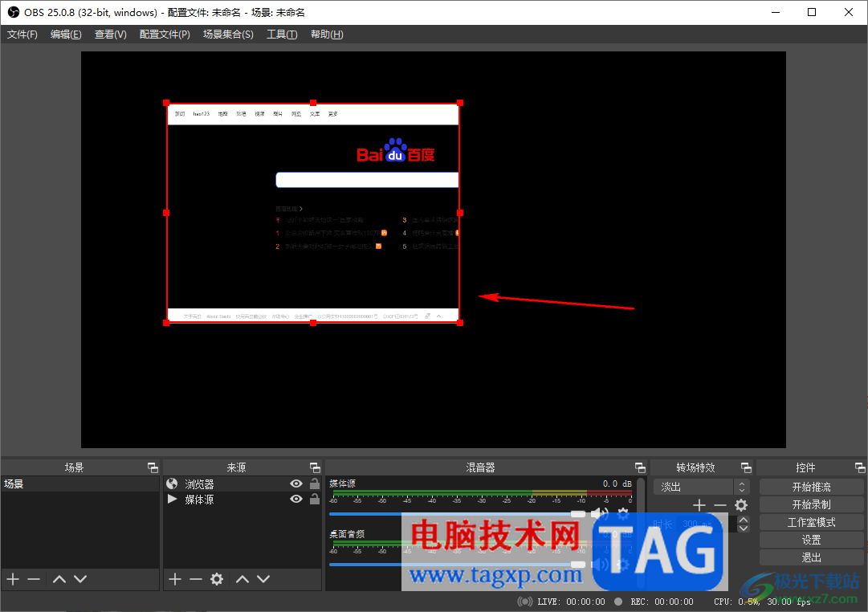Viewport: 868px width, 612px height.
Task: Open the 淡出 transition dropdown
Action: pyautogui.click(x=701, y=488)
